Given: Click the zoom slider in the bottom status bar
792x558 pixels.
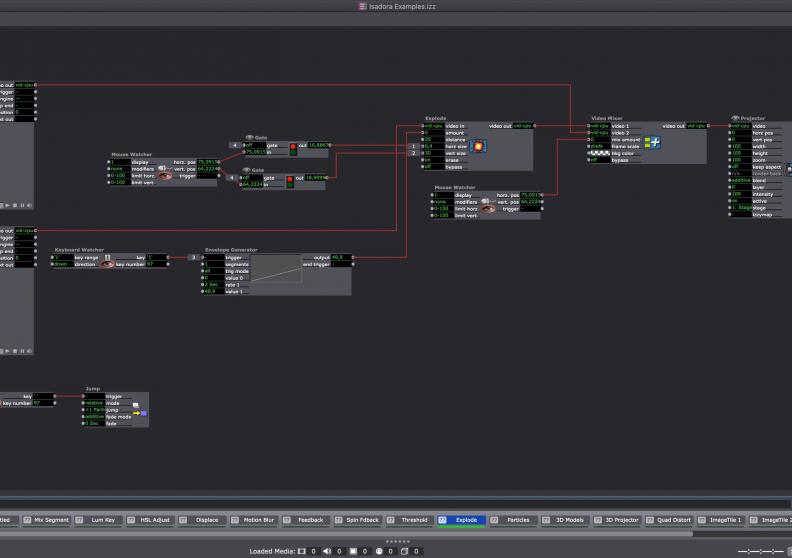Looking at the screenshot, I should tap(761, 551).
